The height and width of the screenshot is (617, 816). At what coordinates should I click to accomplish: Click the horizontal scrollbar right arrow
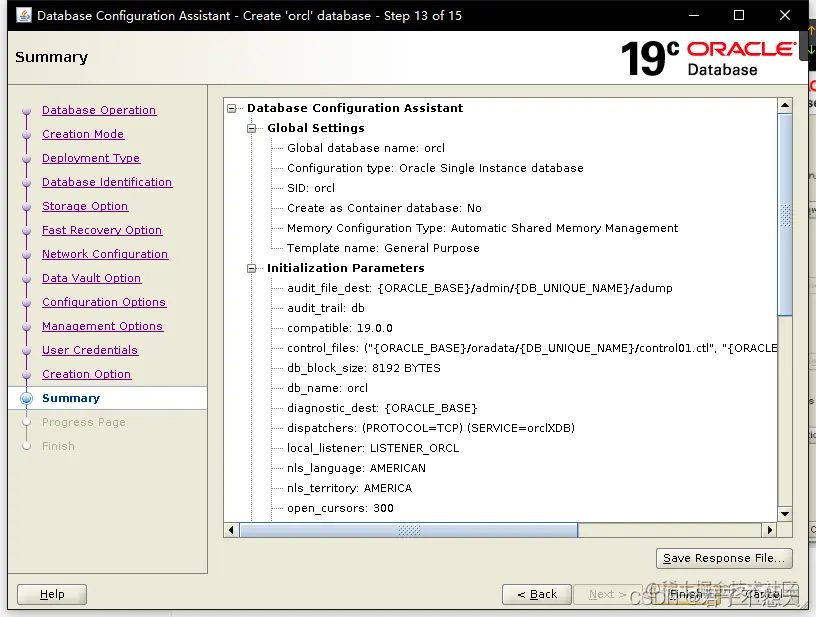pyautogui.click(x=769, y=530)
